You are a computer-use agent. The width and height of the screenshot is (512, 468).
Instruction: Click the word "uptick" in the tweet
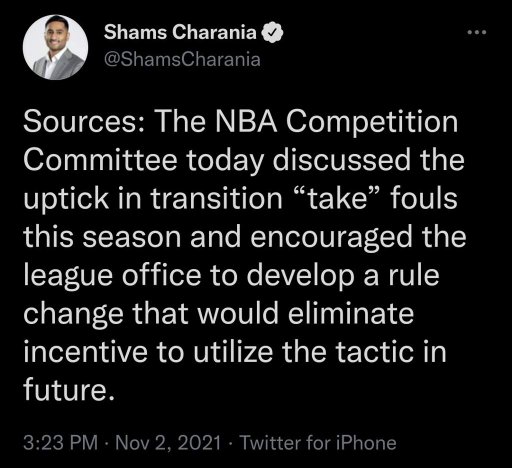[66, 199]
